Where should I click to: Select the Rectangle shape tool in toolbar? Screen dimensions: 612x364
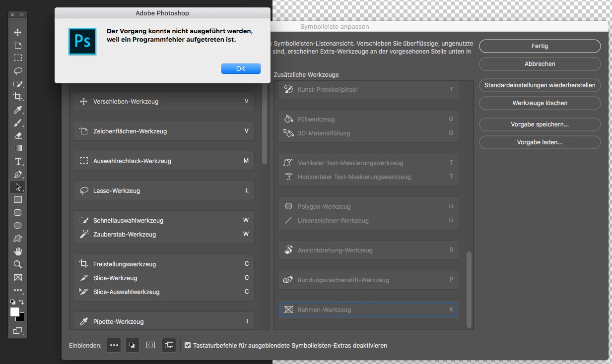click(18, 200)
